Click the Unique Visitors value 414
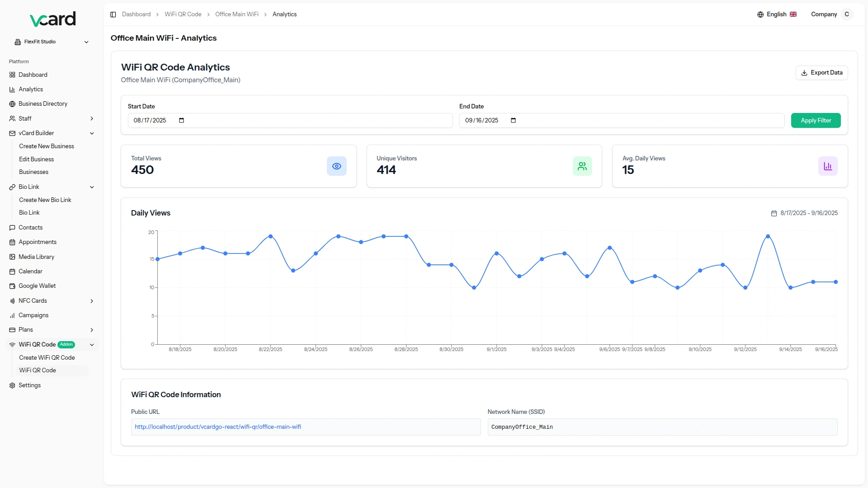Viewport: 868px width, 488px height. (x=386, y=170)
